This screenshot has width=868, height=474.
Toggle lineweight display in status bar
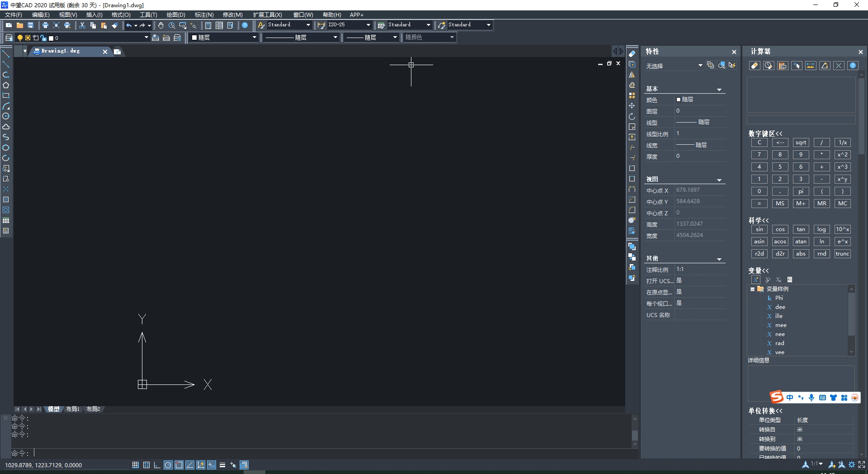coord(222,465)
